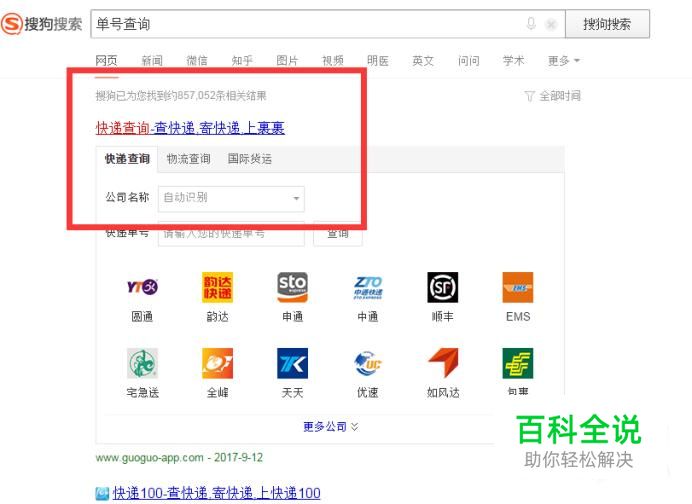This screenshot has width=692, height=504.
Task: Switch to the 图片 search tab
Action: pos(287,60)
